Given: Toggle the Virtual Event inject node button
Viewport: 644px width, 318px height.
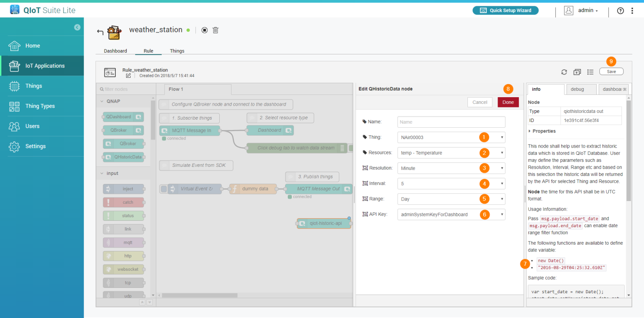Looking at the screenshot, I should click(164, 189).
